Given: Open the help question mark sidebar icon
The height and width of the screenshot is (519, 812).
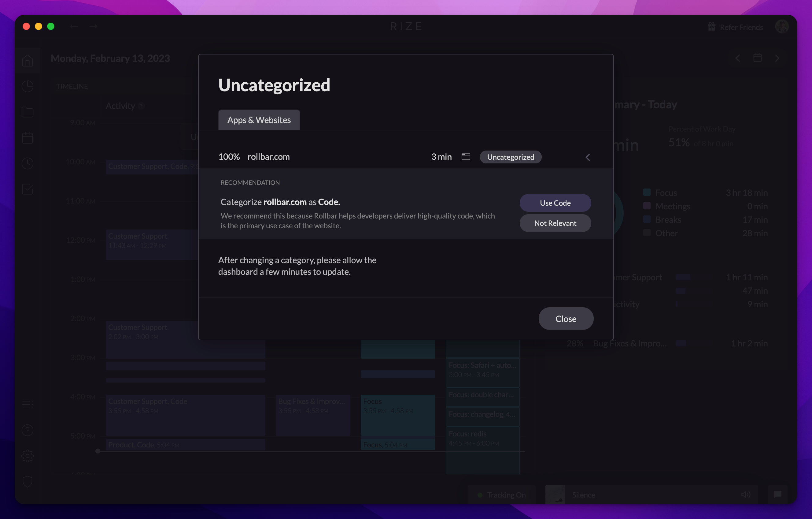Looking at the screenshot, I should 27,430.
